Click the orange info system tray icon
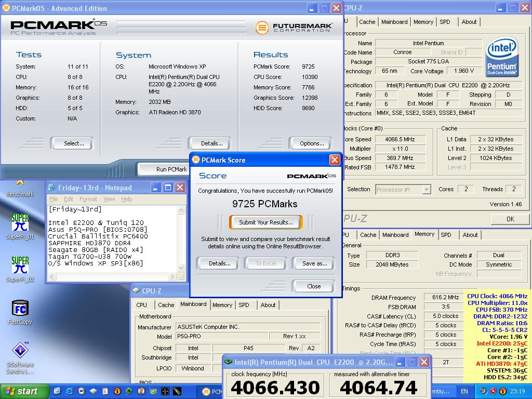Image resolution: width=532 pixels, height=399 pixels. click(503, 391)
